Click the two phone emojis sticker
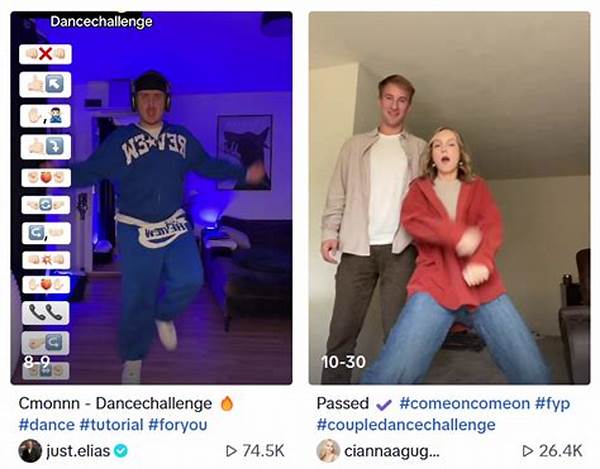This screenshot has width=600, height=469. [46, 313]
